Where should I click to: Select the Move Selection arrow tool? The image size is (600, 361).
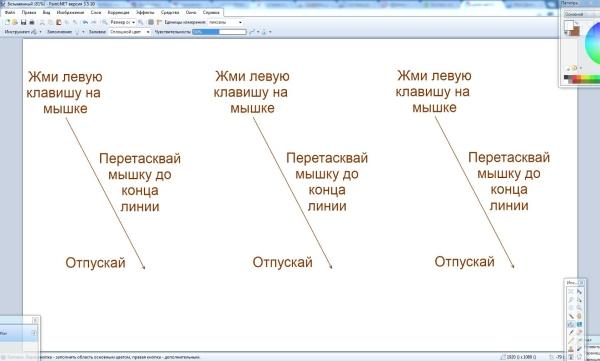click(579, 300)
